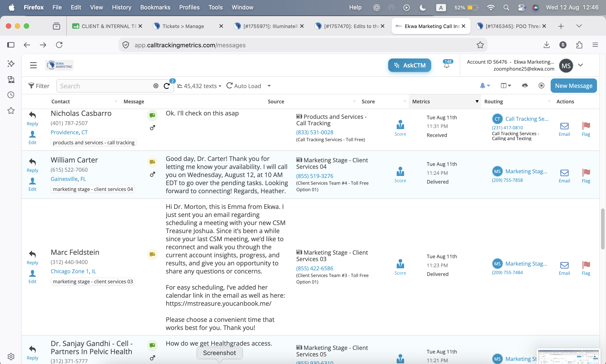Click the cloud download export icon
Screen dimensions: 606x364
[x=525, y=85]
